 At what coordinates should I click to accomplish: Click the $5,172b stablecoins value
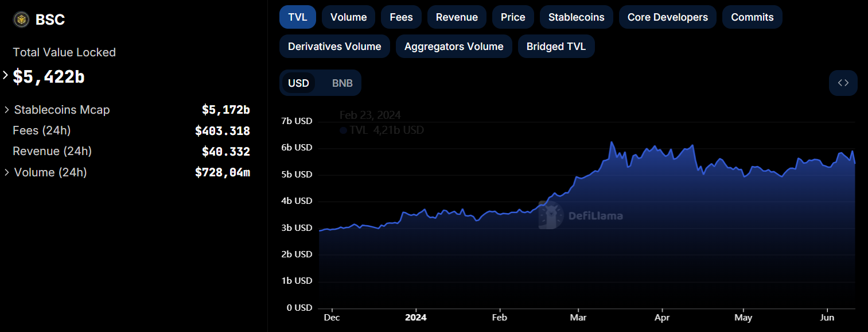click(x=226, y=110)
